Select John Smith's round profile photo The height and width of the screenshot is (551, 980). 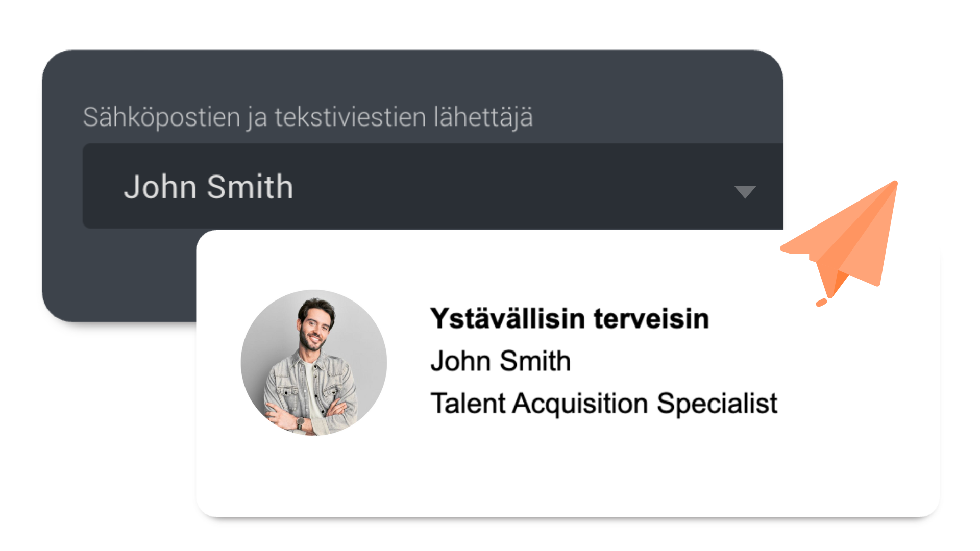313,362
